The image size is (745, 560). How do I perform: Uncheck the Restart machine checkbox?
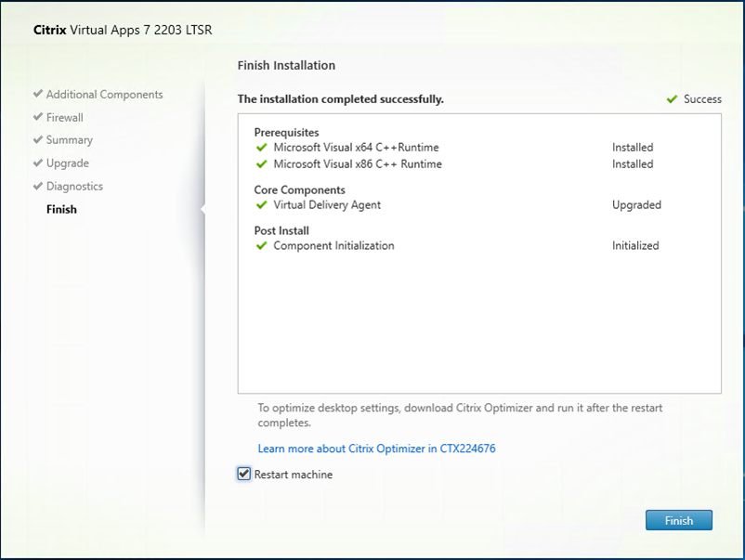click(243, 474)
